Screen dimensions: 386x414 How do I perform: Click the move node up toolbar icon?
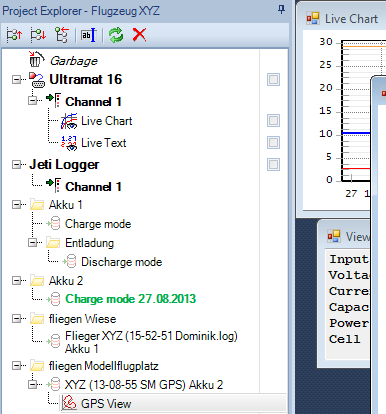pyautogui.click(x=14, y=35)
